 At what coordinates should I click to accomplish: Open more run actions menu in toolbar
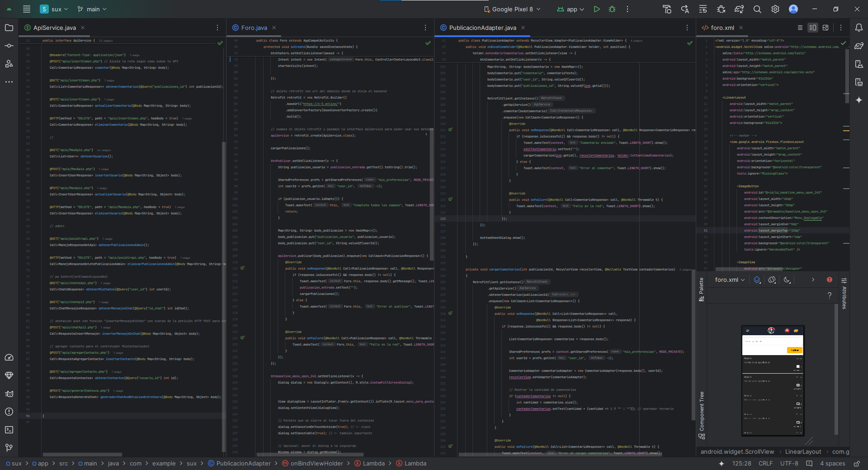tap(627, 9)
